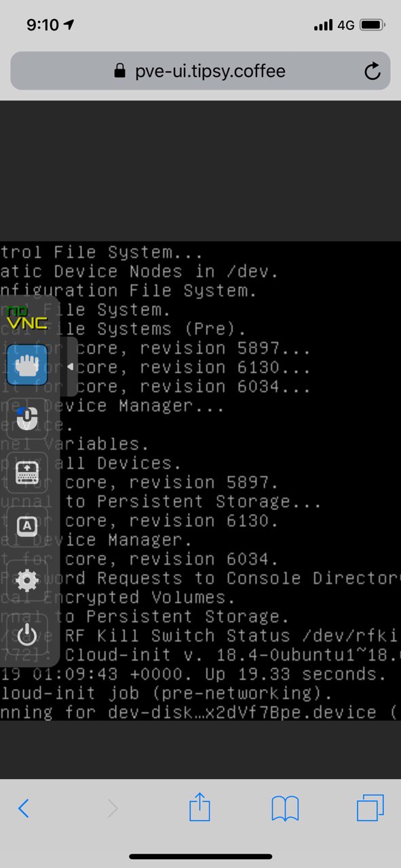
Task: Open the mouse button selector
Action: click(x=27, y=418)
